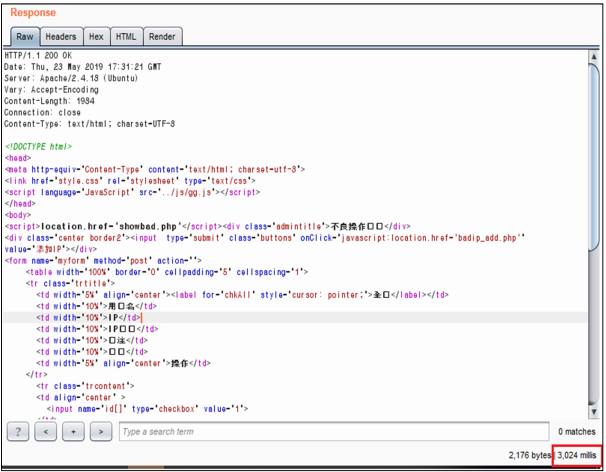Click the '3,024 millis' status text
The image size is (606, 472).
pyautogui.click(x=577, y=455)
